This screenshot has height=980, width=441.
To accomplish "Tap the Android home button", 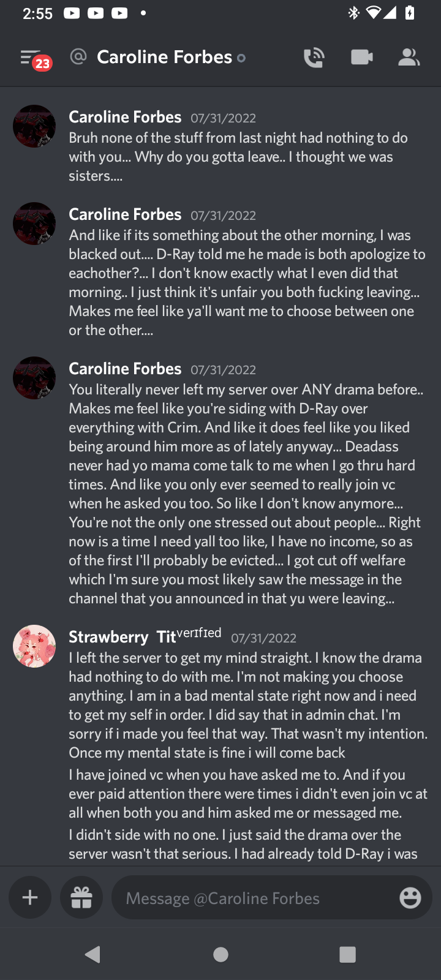I will click(x=221, y=954).
